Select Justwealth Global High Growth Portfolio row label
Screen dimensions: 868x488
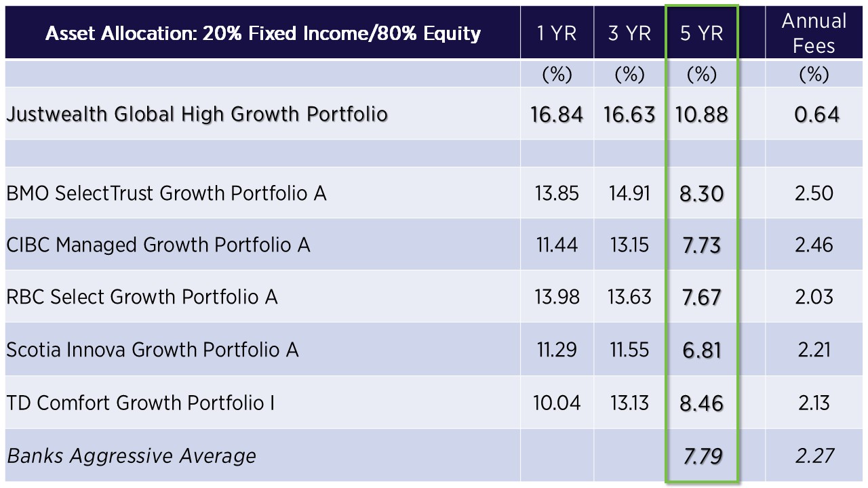click(x=197, y=114)
